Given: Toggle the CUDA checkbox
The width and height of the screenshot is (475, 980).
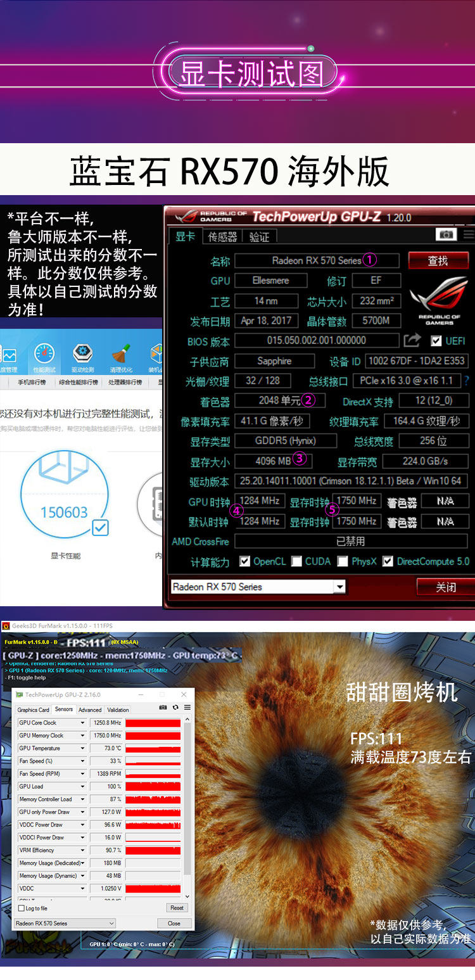Looking at the screenshot, I should click(296, 561).
